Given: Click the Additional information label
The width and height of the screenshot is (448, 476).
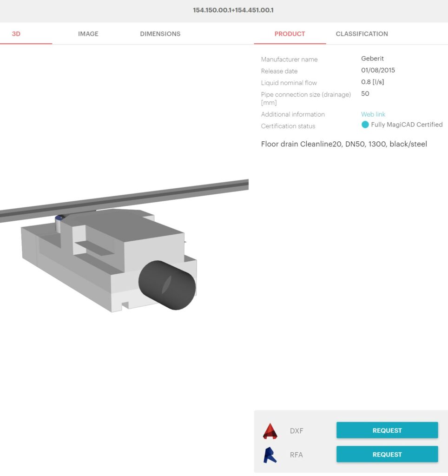Looking at the screenshot, I should [x=293, y=114].
